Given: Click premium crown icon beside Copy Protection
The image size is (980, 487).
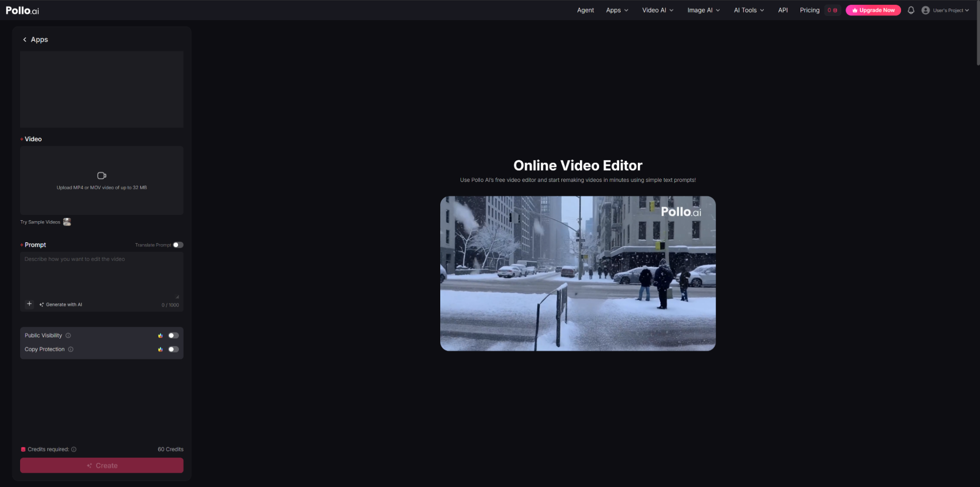Looking at the screenshot, I should coord(160,349).
